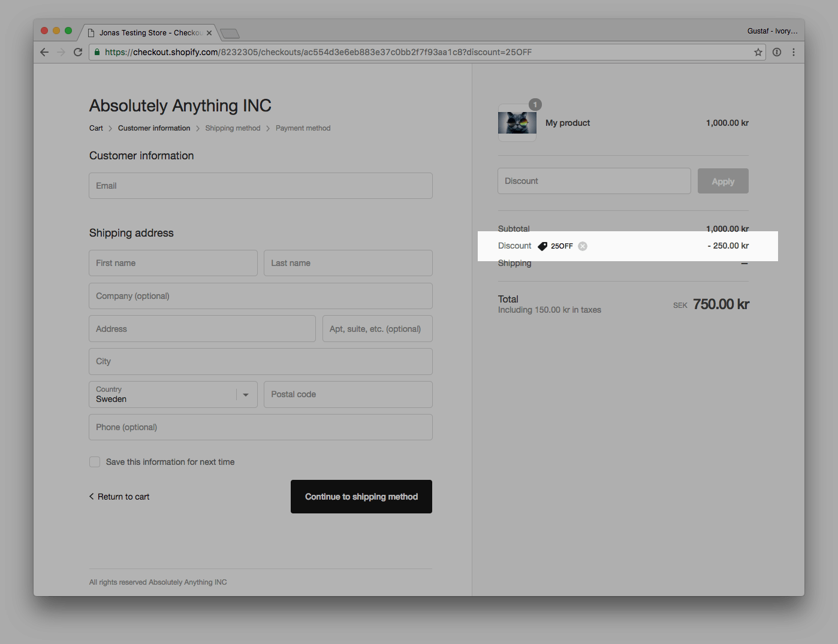This screenshot has width=838, height=644.
Task: Click the '- 250.00 kr' discount amount
Action: (x=728, y=246)
